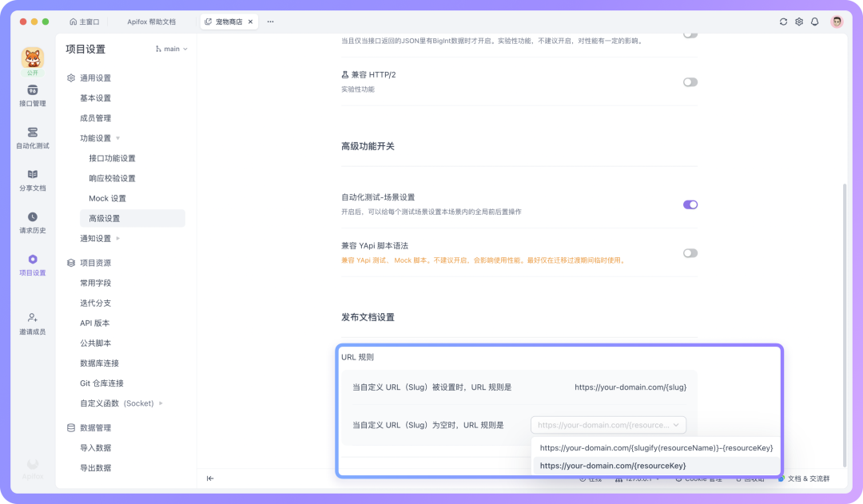Open notifications bell icon
This screenshot has height=504, width=863.
click(x=815, y=22)
